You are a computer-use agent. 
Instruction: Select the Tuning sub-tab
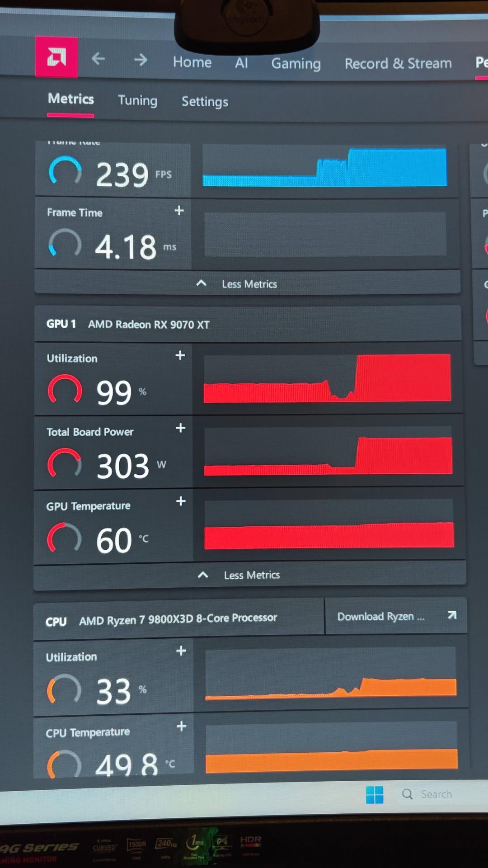tap(137, 100)
